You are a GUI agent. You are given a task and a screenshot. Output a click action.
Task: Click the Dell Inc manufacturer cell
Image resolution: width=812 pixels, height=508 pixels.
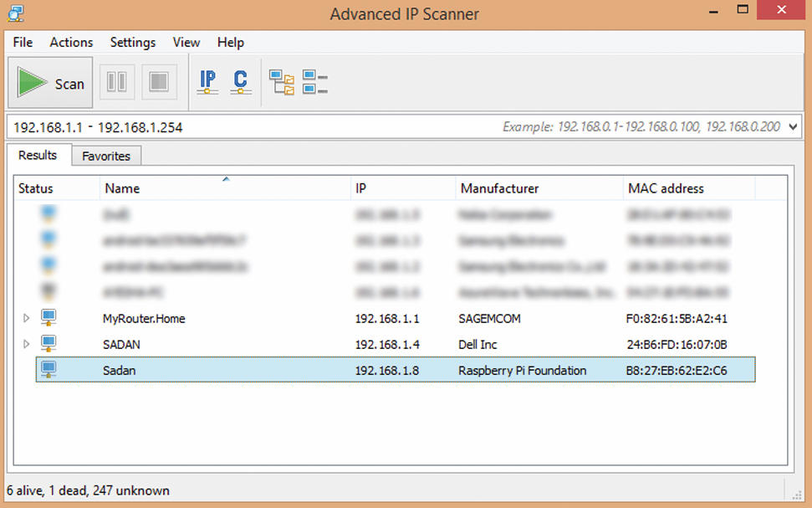[477, 345]
